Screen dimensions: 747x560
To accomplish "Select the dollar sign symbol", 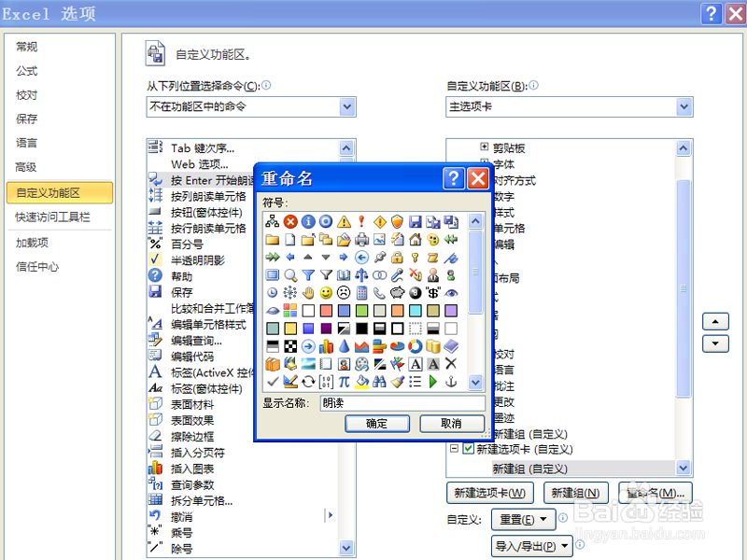I will pyautogui.click(x=433, y=293).
